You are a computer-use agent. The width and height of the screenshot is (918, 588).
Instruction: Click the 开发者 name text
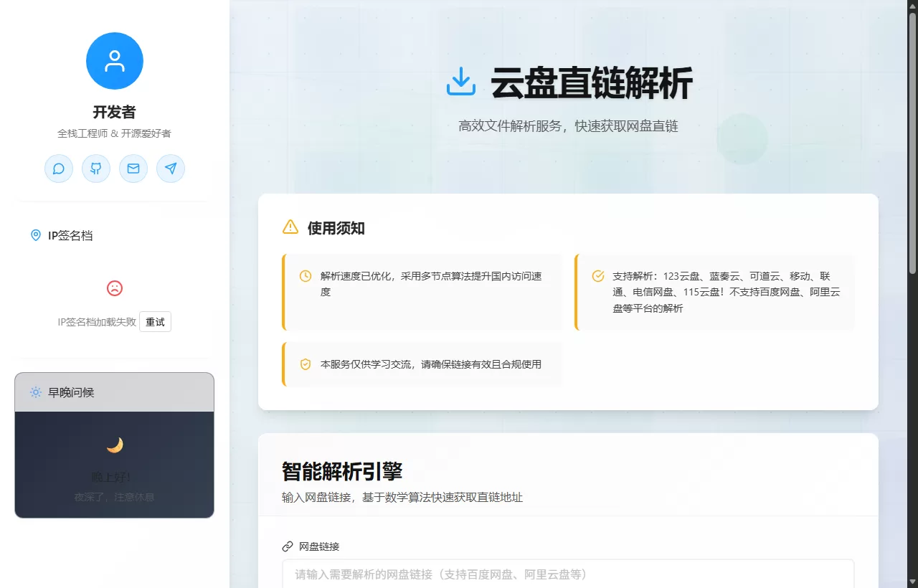[115, 112]
